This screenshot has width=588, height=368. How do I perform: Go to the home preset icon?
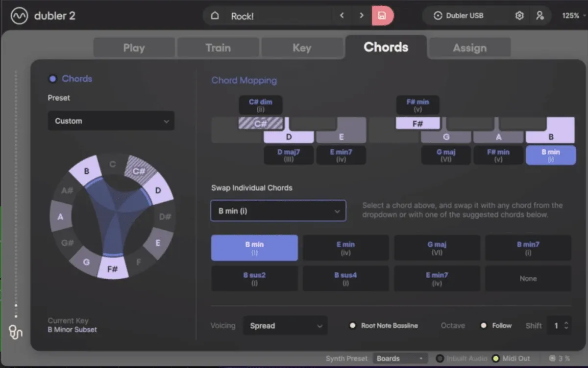click(215, 16)
